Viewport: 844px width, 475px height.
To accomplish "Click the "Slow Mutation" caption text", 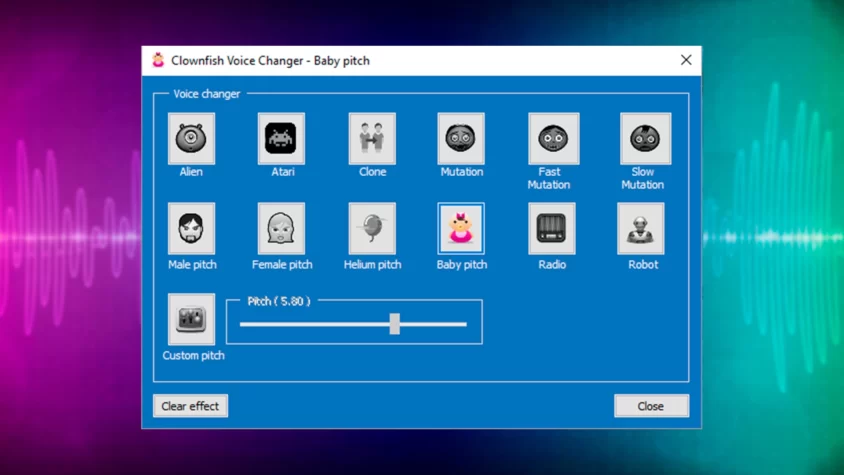I will [643, 178].
